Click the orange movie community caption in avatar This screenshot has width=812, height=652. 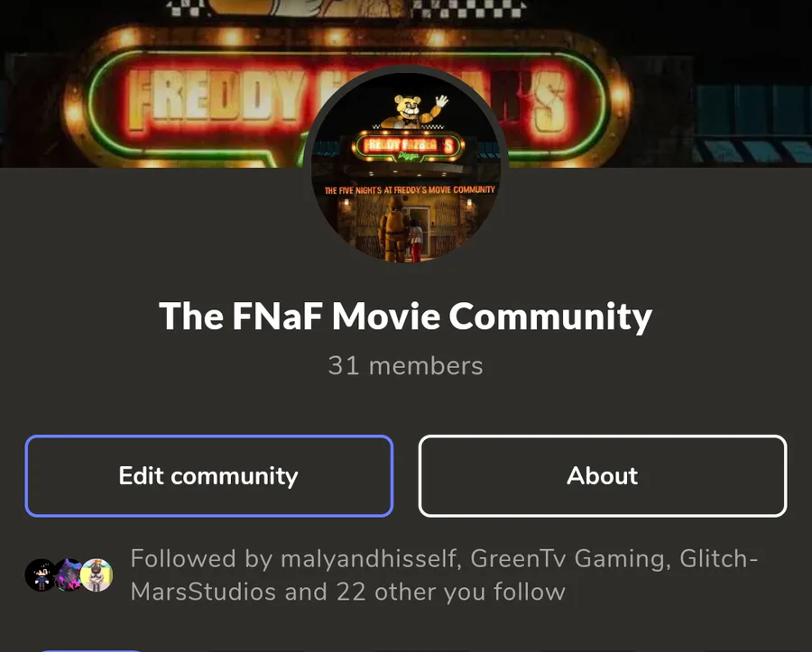click(410, 190)
